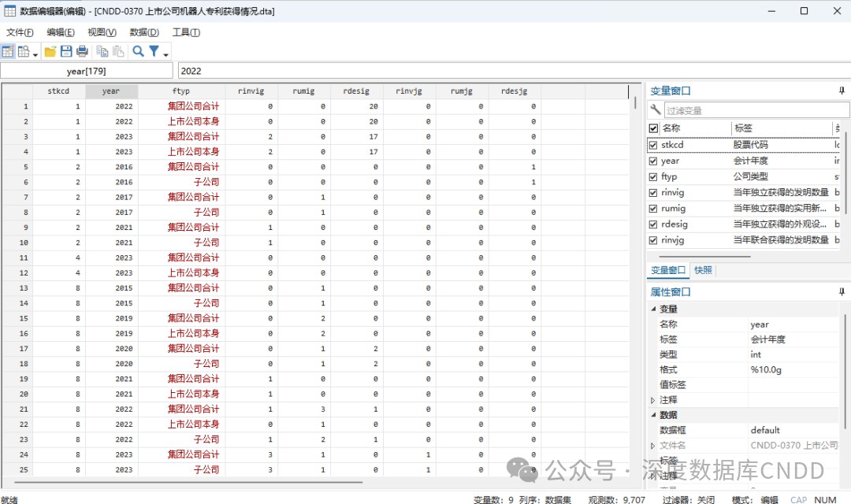This screenshot has width=851, height=504.
Task: Click the data editor app icon in the title bar
Action: [9, 11]
